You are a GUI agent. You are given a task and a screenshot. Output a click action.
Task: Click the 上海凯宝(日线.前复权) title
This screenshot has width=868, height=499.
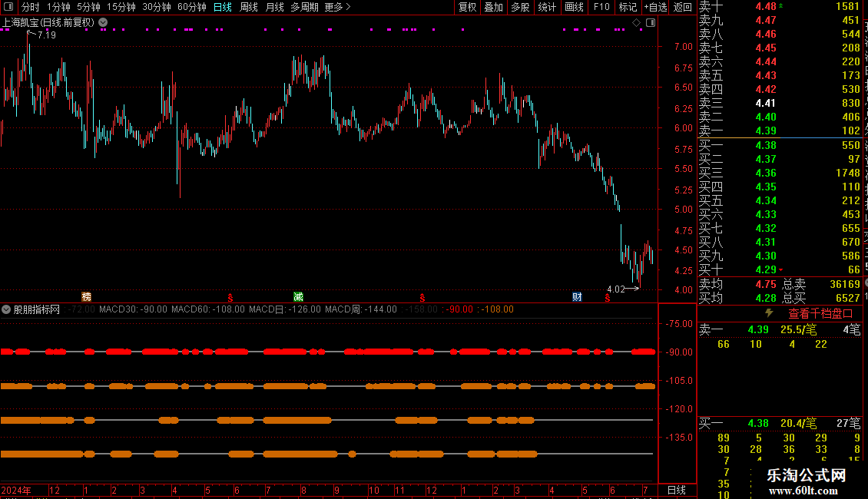coord(48,23)
